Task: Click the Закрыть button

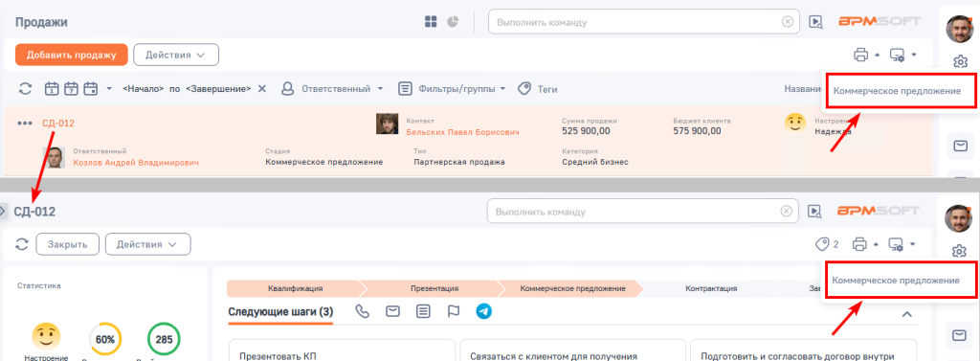Action: [68, 244]
